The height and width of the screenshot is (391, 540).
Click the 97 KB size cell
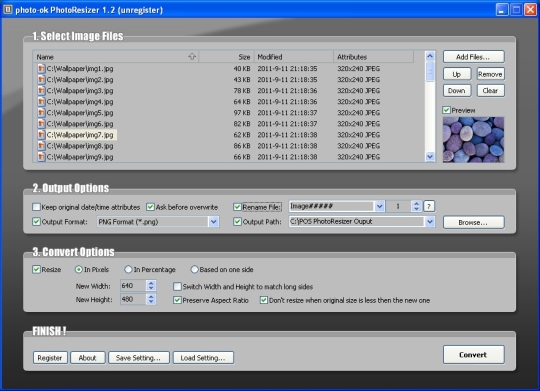click(x=242, y=113)
